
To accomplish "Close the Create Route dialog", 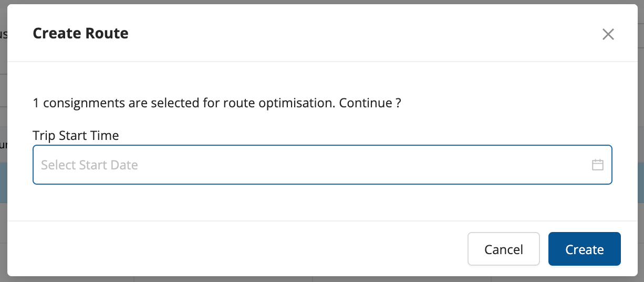I will [x=608, y=34].
